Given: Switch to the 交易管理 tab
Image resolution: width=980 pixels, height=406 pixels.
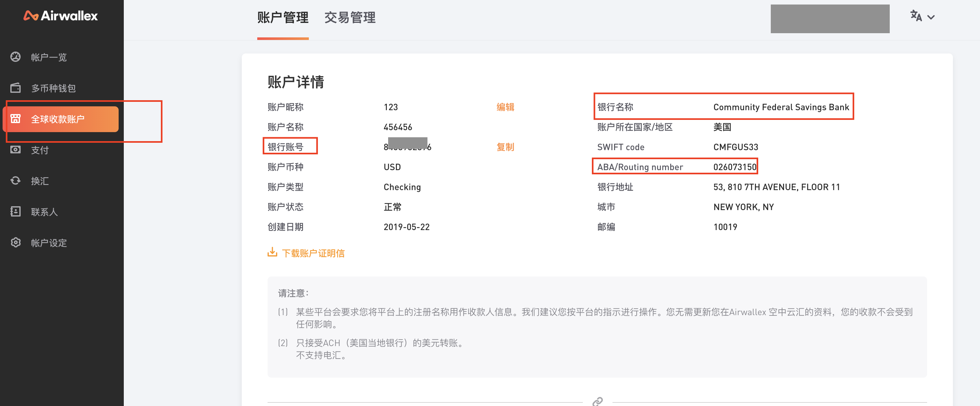Looking at the screenshot, I should (x=350, y=17).
